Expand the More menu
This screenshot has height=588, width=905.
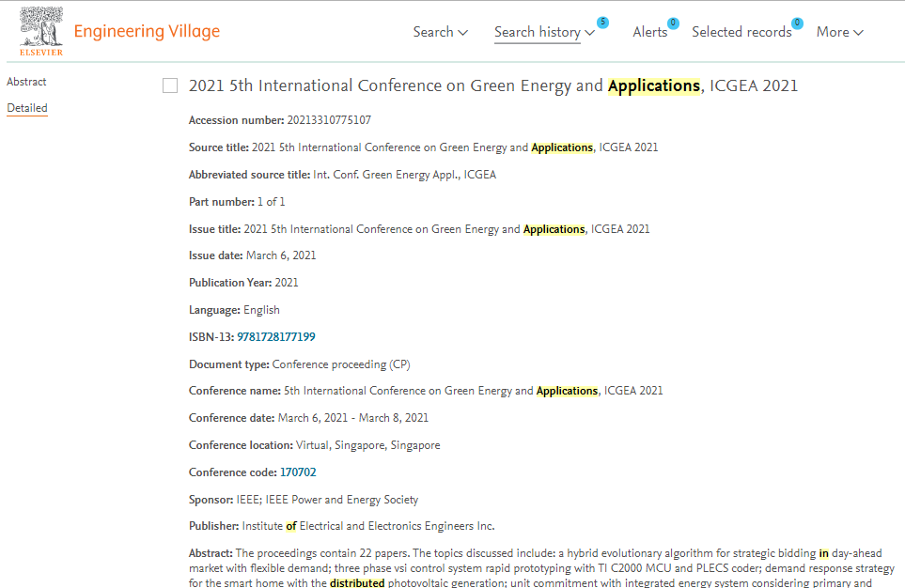[x=840, y=32]
